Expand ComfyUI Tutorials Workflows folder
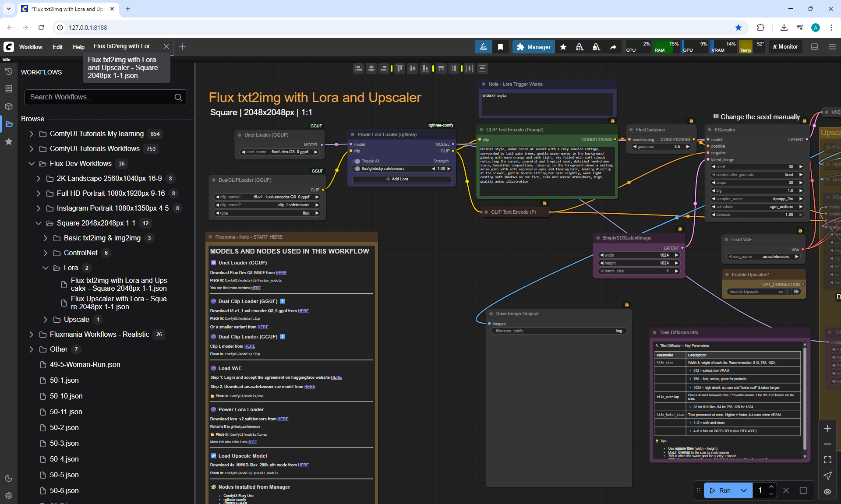The height and width of the screenshot is (504, 841). pyautogui.click(x=31, y=149)
